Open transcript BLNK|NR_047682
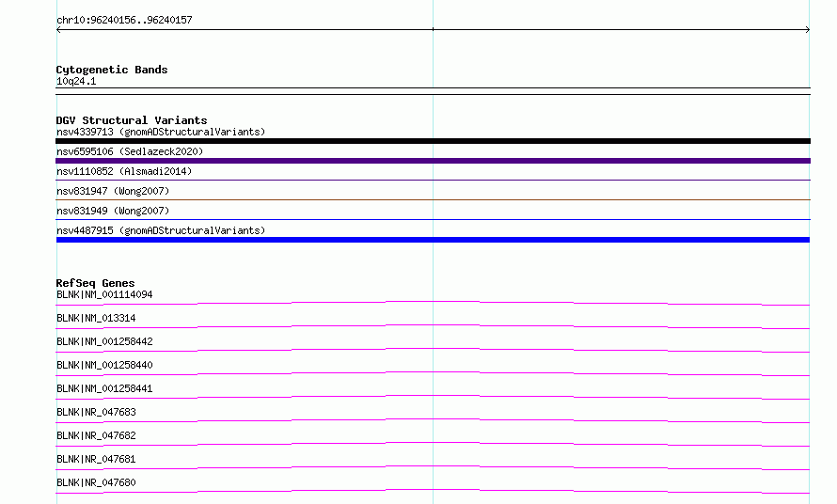 [x=96, y=435]
